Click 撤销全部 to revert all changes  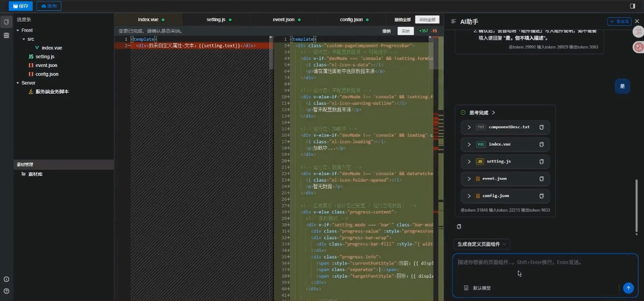tap(403, 20)
